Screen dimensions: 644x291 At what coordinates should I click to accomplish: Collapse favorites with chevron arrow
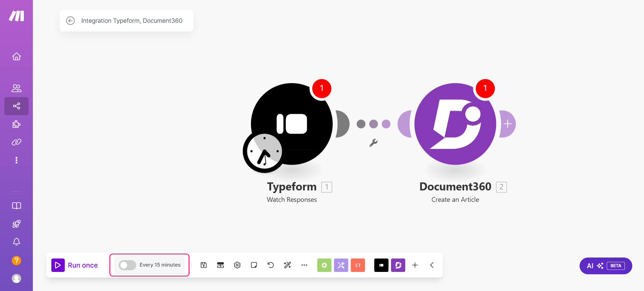click(432, 265)
